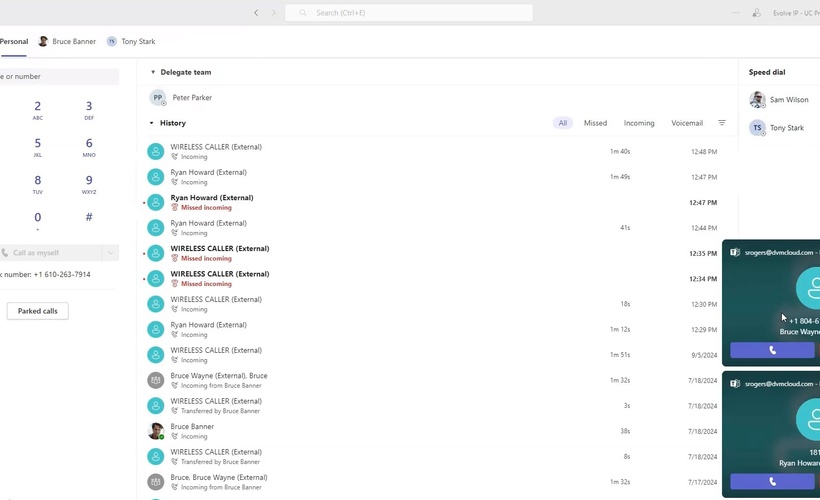
Task: Open the history filter icon
Action: pyautogui.click(x=722, y=123)
